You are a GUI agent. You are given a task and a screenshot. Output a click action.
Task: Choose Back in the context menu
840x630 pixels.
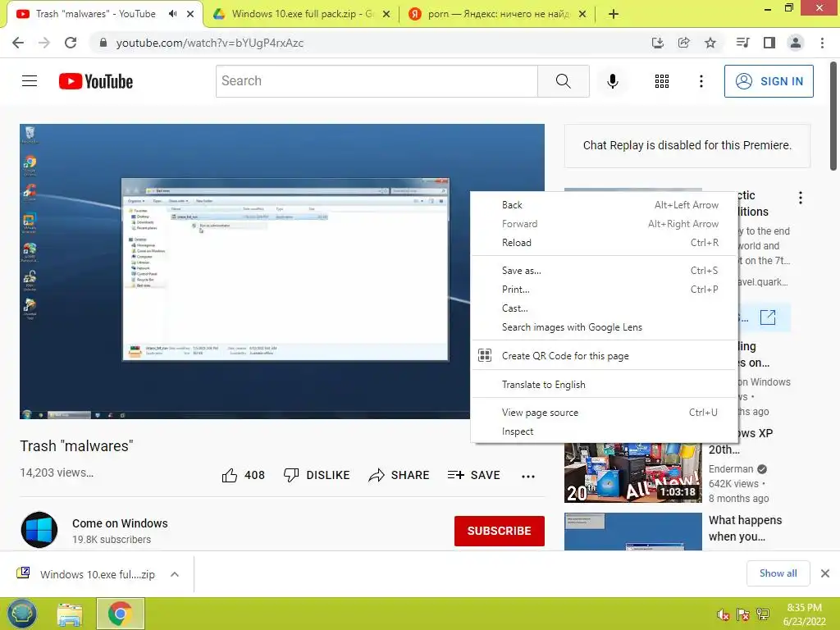click(605, 204)
